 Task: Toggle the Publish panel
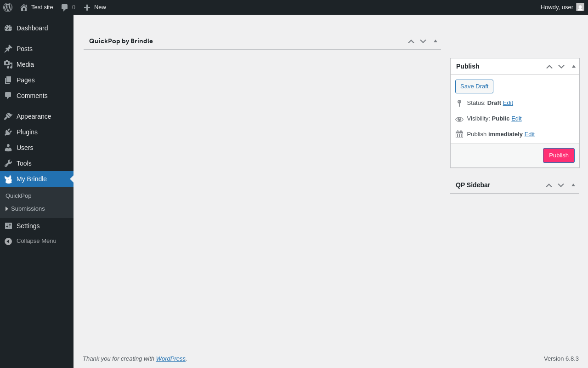[x=574, y=66]
